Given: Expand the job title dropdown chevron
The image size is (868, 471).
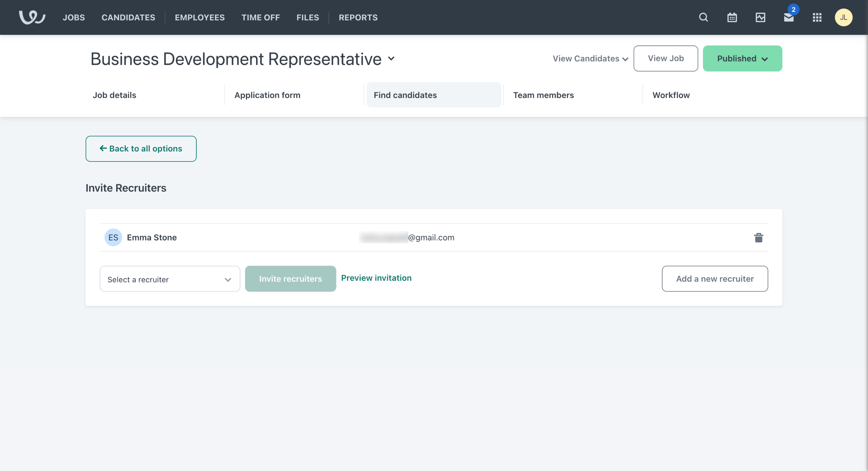Looking at the screenshot, I should click(391, 58).
